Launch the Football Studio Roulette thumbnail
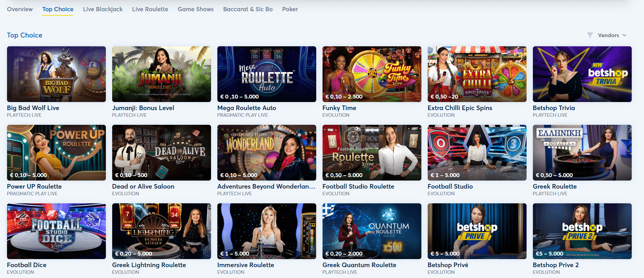 pos(372,152)
